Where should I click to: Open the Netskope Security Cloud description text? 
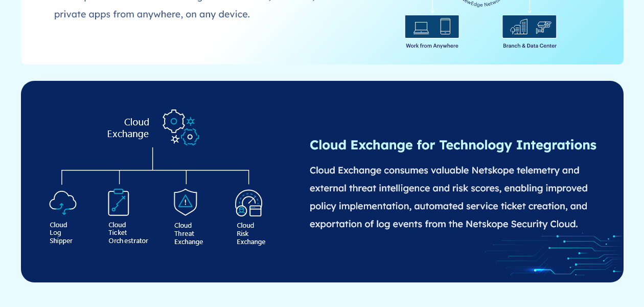tap(449, 197)
